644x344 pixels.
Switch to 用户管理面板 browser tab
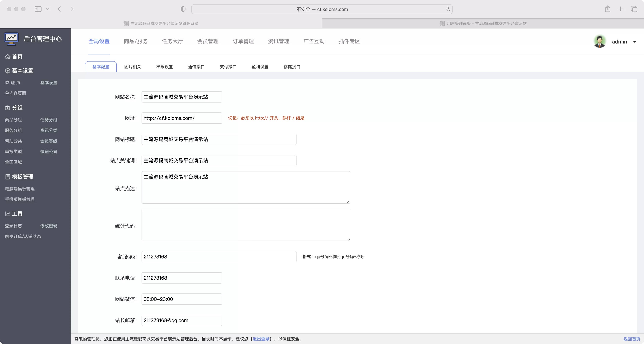(x=483, y=23)
